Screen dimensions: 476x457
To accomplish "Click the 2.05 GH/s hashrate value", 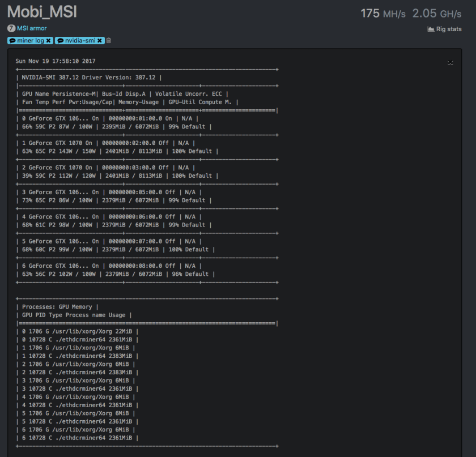I will point(436,13).
